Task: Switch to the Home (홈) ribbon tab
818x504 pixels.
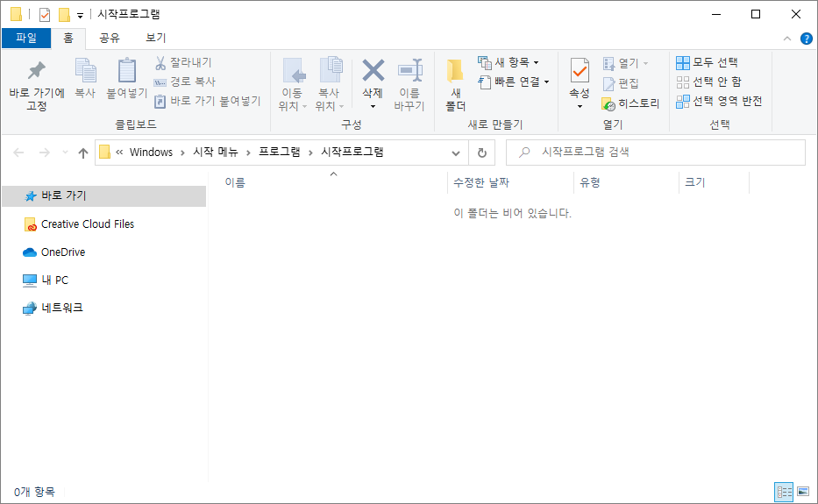Action: 68,38
